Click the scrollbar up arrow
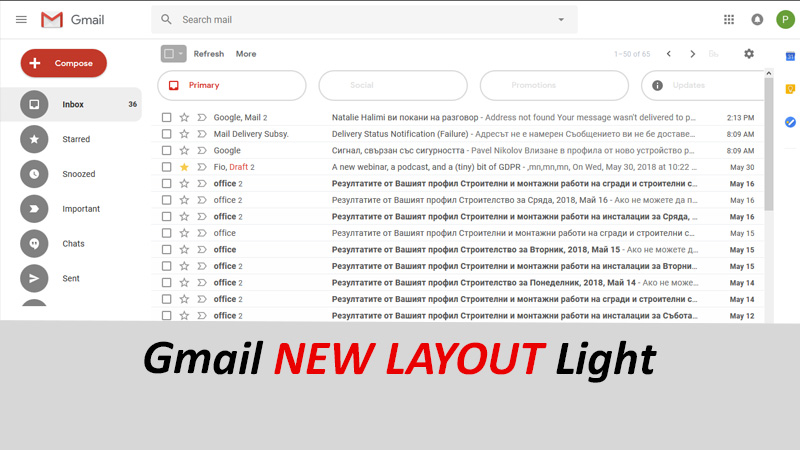This screenshot has width=800, height=450. click(x=769, y=73)
